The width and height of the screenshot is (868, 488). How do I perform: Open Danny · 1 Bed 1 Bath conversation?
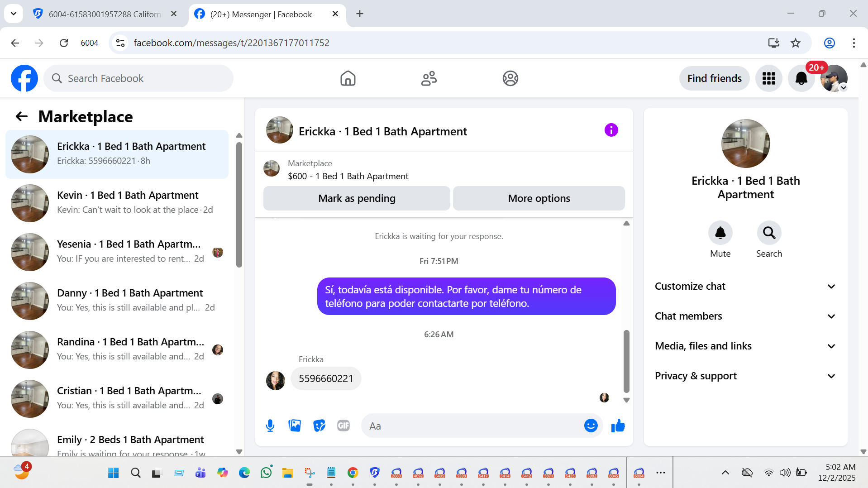coord(117,301)
